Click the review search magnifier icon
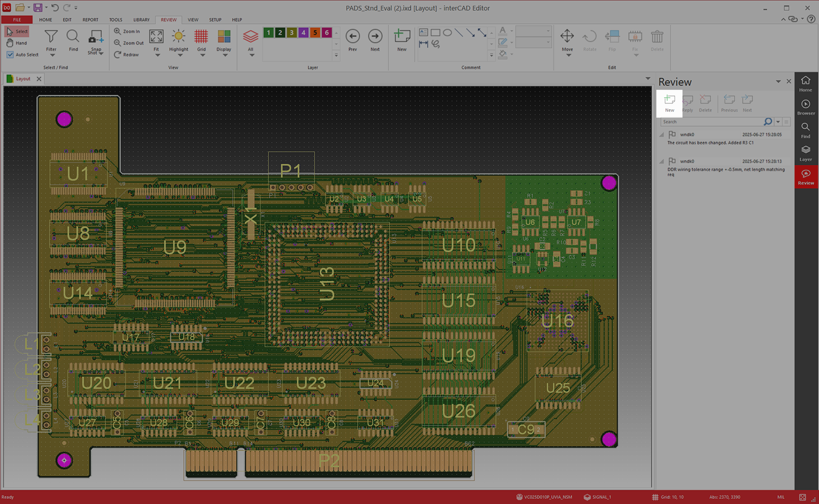Viewport: 819px width, 504px height. click(768, 122)
